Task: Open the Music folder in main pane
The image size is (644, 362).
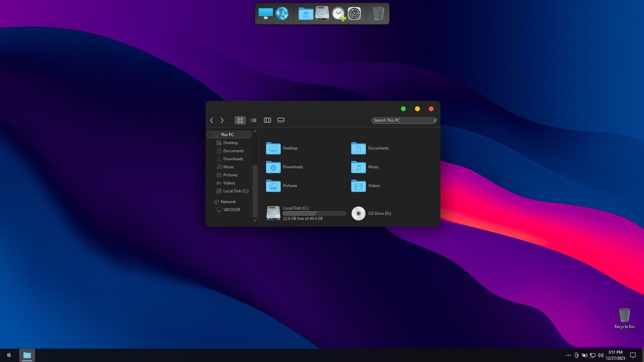Action: tap(359, 167)
